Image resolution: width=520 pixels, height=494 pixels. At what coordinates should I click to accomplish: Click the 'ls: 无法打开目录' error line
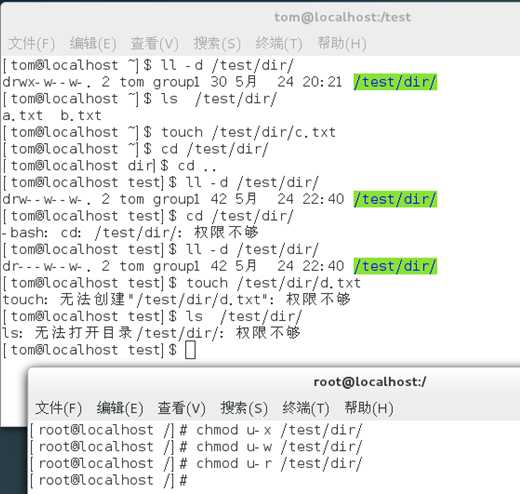point(151,333)
